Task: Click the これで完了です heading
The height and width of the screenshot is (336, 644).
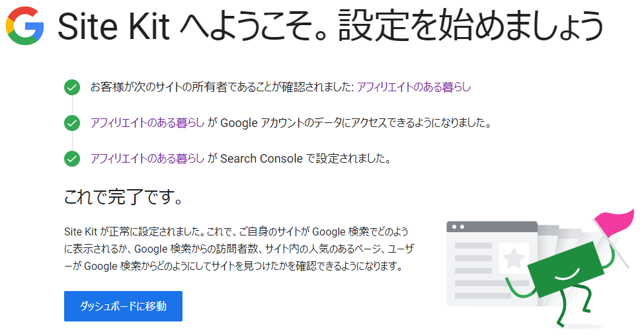Action: click(124, 196)
